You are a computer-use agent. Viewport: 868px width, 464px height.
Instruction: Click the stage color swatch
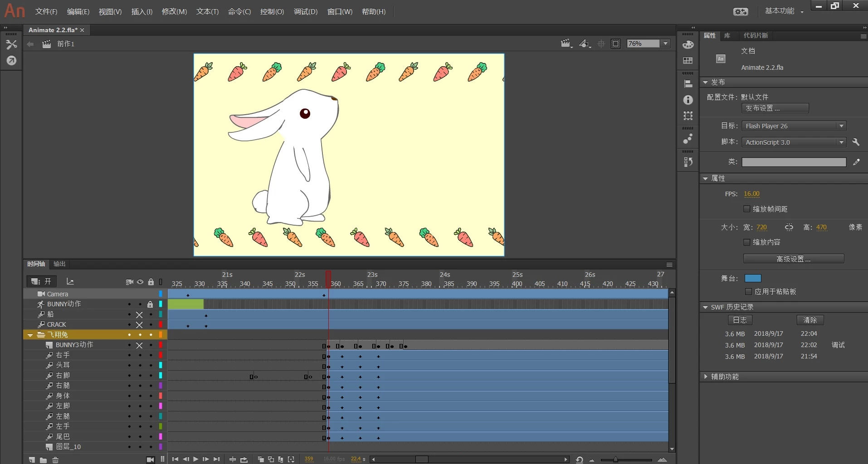click(753, 278)
